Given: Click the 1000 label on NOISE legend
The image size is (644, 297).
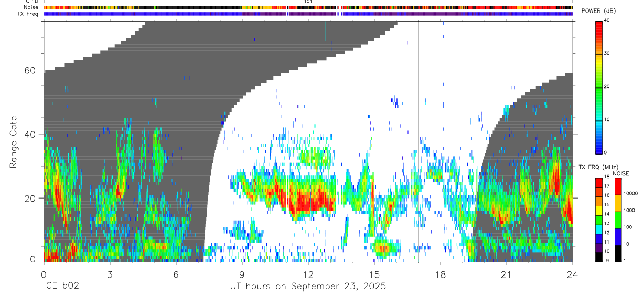Looking at the screenshot, I should [x=629, y=210].
